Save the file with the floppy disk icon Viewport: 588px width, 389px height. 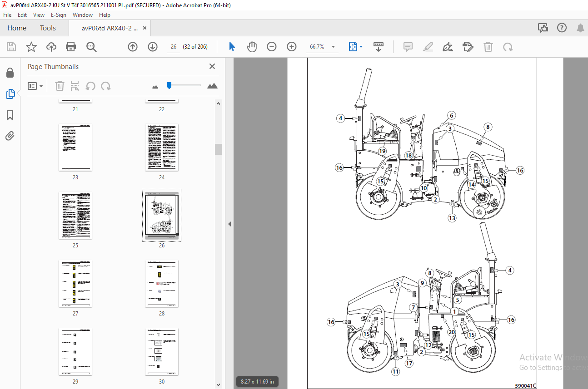[x=11, y=47]
